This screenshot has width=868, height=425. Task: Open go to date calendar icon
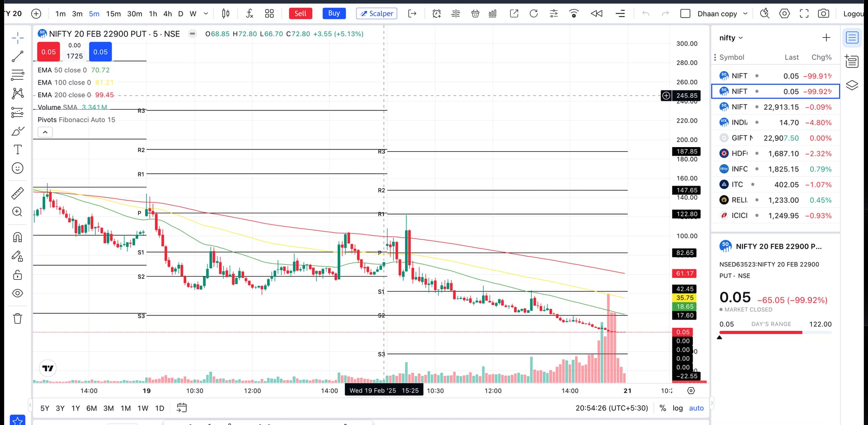(181, 408)
